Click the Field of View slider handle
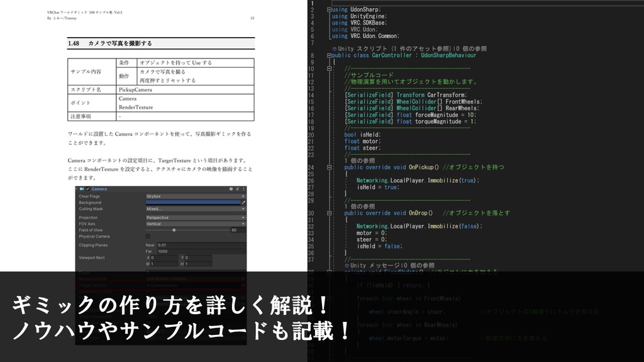644x362 pixels. (174, 230)
